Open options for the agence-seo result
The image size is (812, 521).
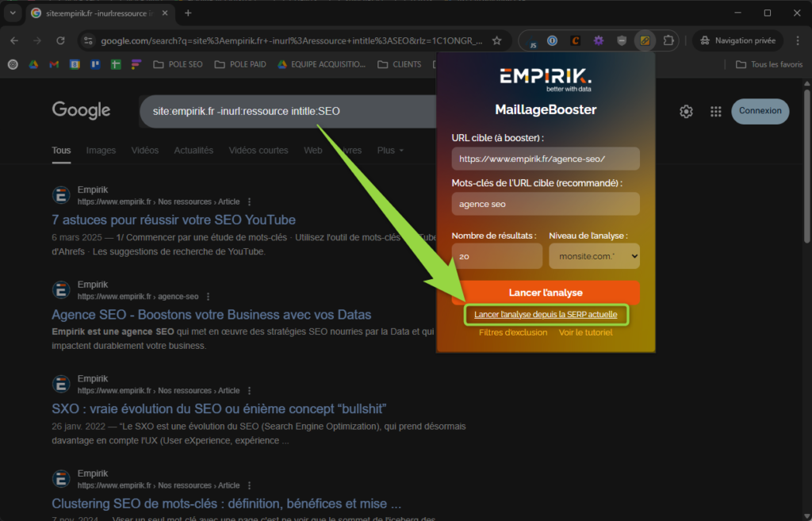click(x=209, y=297)
